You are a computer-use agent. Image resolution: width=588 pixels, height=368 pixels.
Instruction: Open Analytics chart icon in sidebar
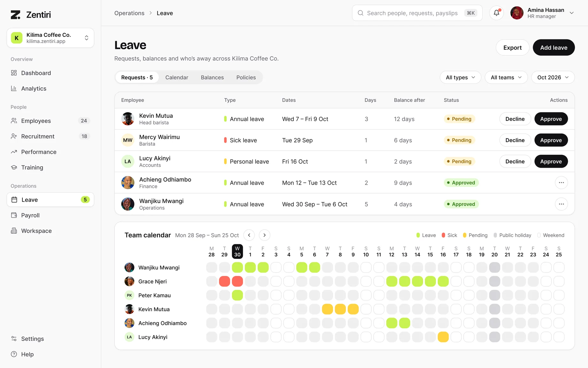(14, 88)
